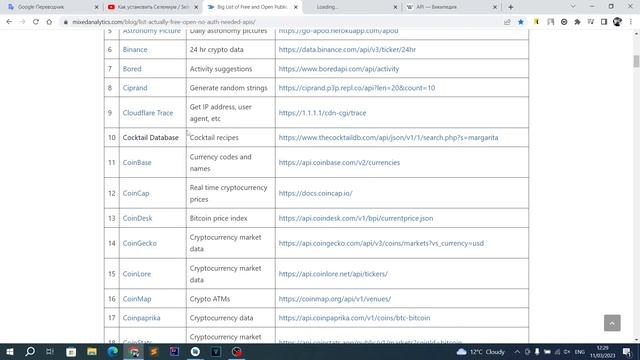Reload the current page
Image resolution: width=640 pixels, height=360 pixels.
pos(36,22)
